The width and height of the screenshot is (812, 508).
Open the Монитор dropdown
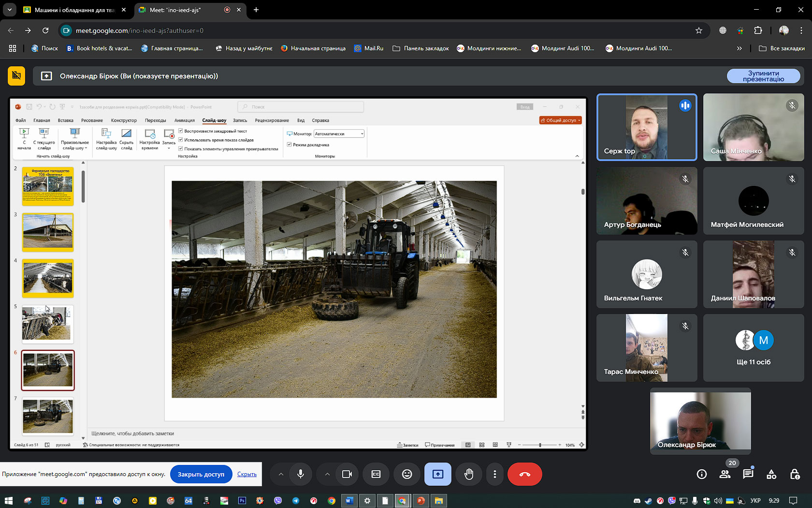click(339, 134)
